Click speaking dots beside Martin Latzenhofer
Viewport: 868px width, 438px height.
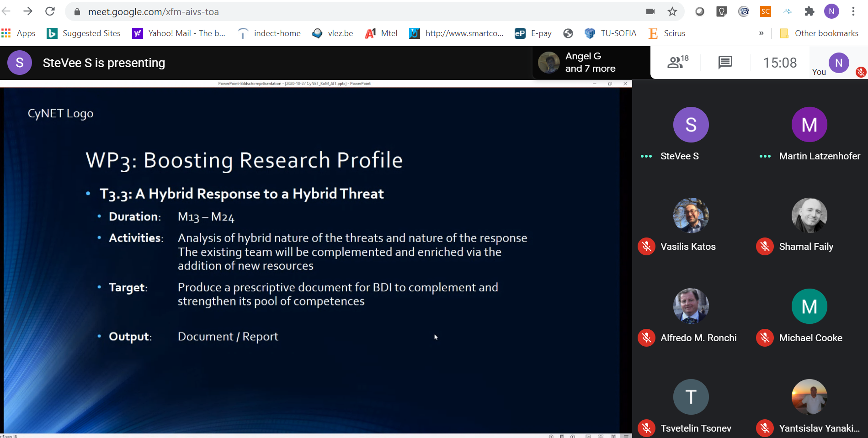tap(765, 156)
